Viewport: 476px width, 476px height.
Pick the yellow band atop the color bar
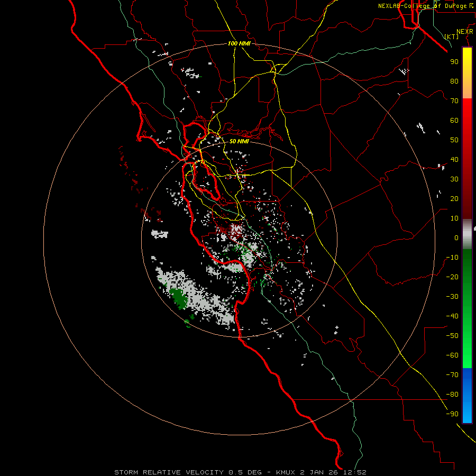467,73
